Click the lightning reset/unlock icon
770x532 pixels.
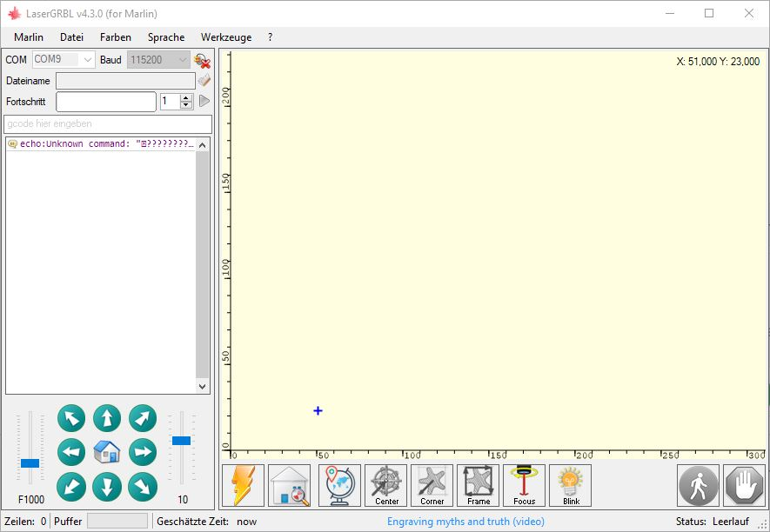tap(242, 485)
